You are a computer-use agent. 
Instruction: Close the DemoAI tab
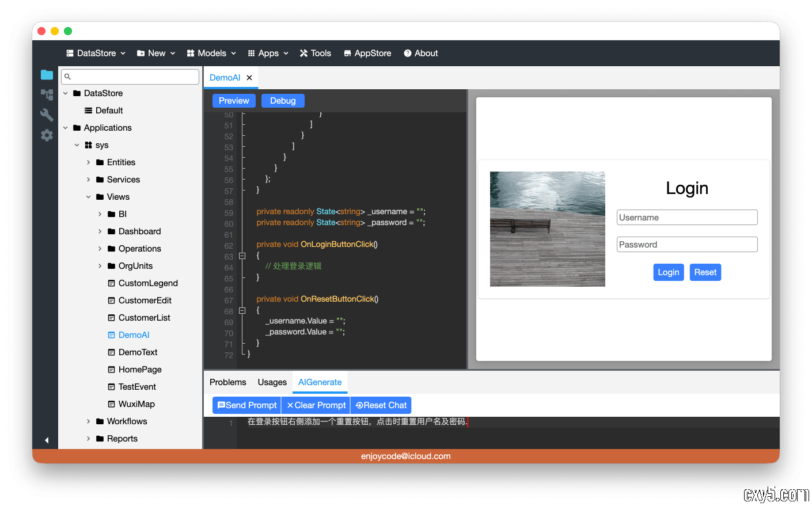pos(249,78)
